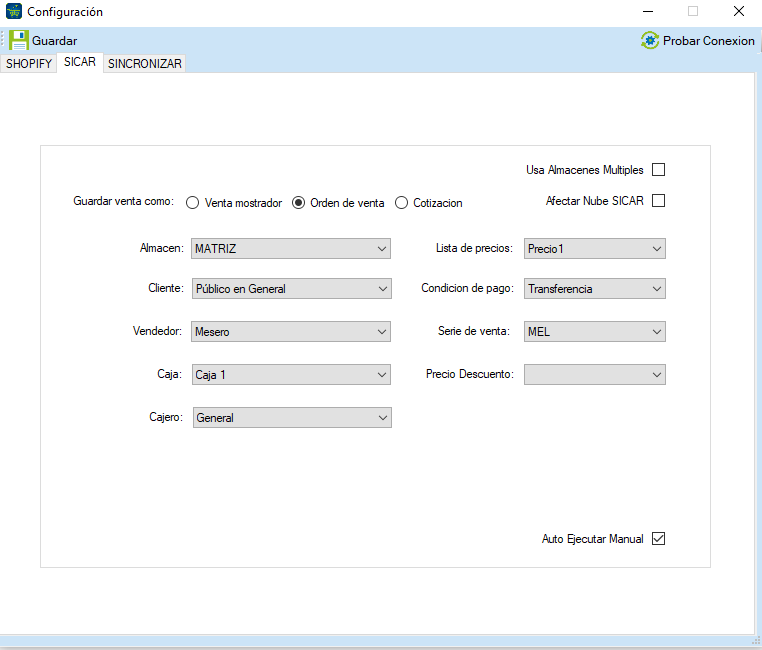Click the 'Cajero:' label text
The image size is (762, 650).
tap(166, 417)
